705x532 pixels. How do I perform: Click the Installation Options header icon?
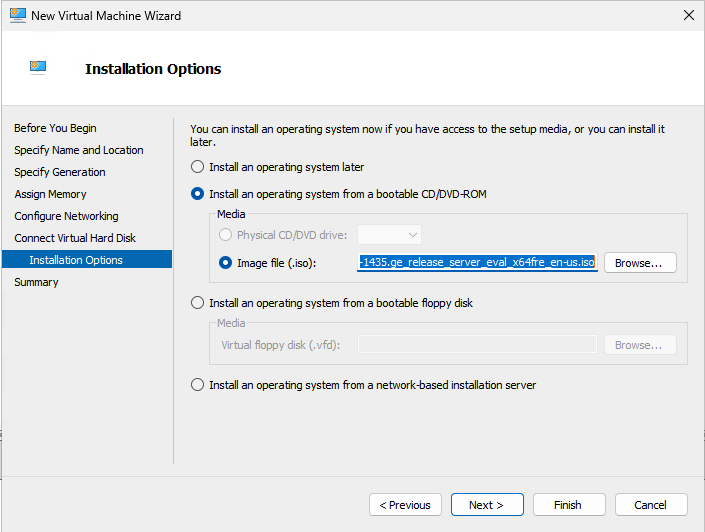click(38, 68)
